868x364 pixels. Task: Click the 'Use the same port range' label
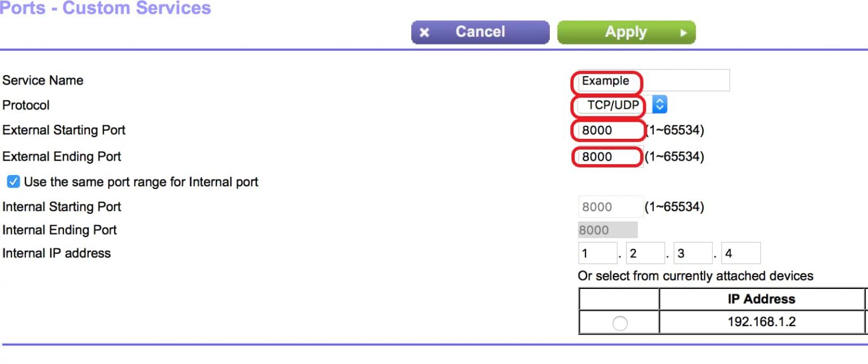141,182
